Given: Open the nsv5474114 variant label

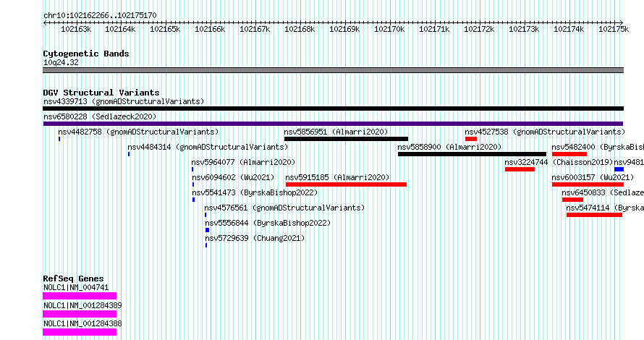Looking at the screenshot, I should coord(605,208).
